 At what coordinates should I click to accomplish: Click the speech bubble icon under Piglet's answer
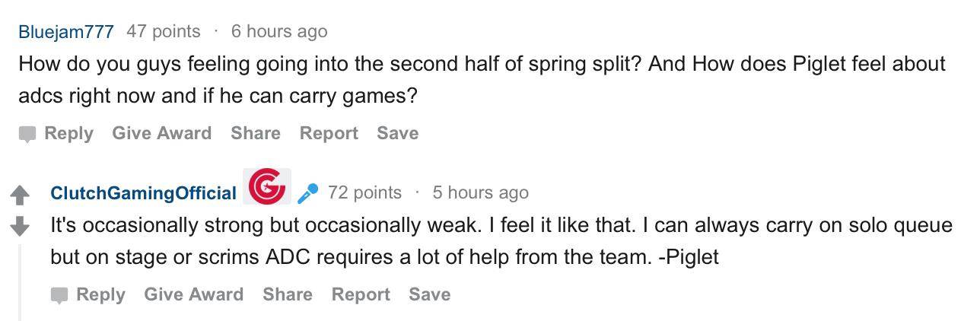click(x=59, y=295)
